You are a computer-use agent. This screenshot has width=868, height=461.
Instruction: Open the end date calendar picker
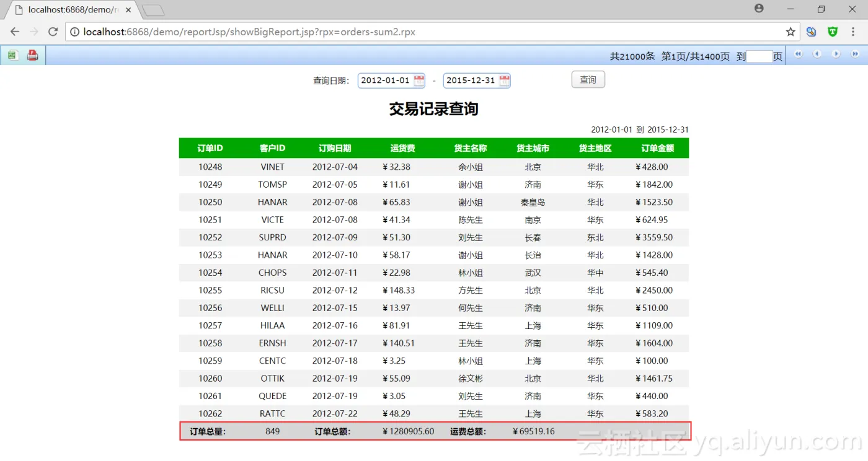coord(504,81)
